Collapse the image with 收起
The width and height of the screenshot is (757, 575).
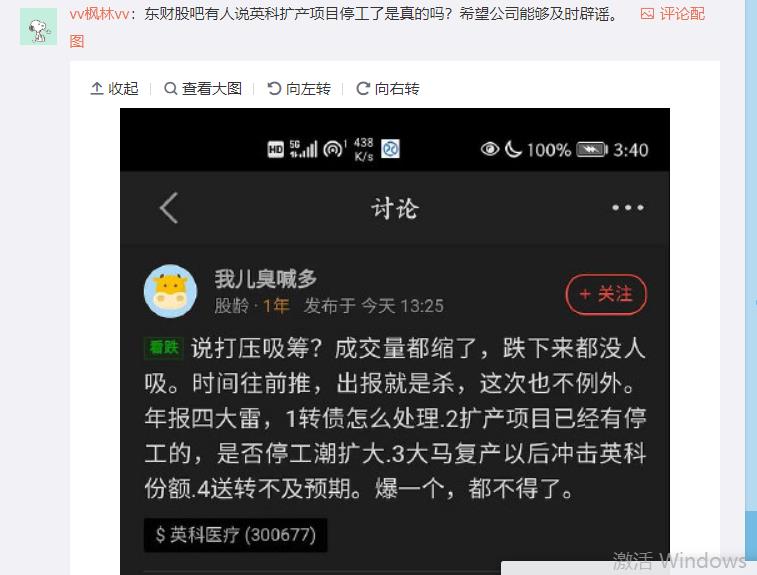point(114,89)
